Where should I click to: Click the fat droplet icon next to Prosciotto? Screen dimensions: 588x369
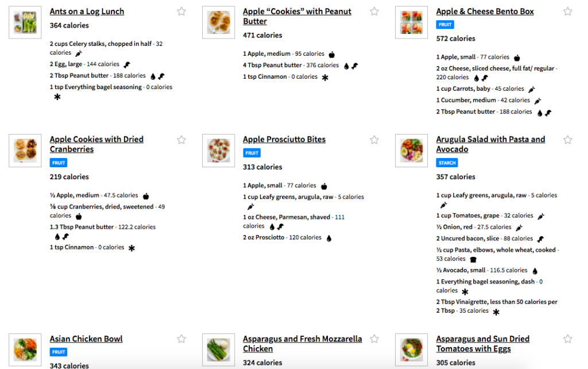(329, 239)
